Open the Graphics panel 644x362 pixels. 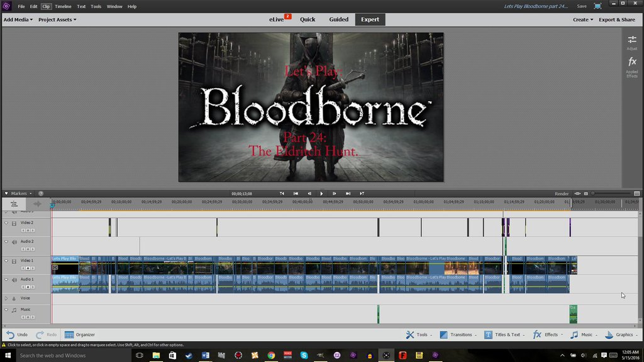pos(621,334)
